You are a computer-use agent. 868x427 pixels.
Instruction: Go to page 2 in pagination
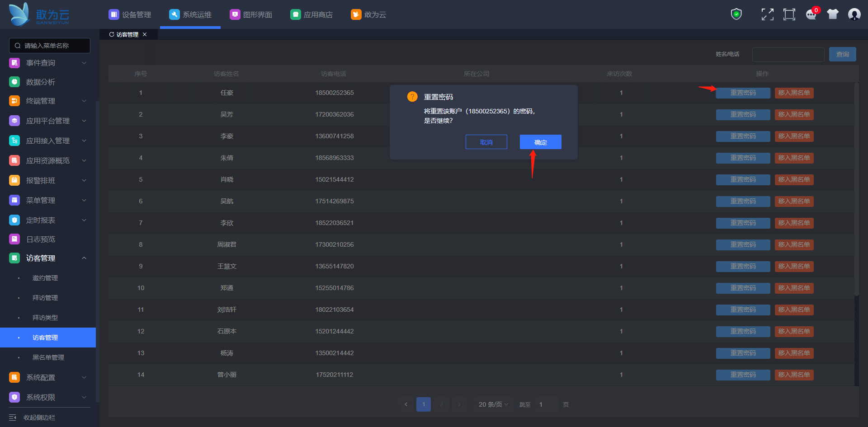pos(441,404)
